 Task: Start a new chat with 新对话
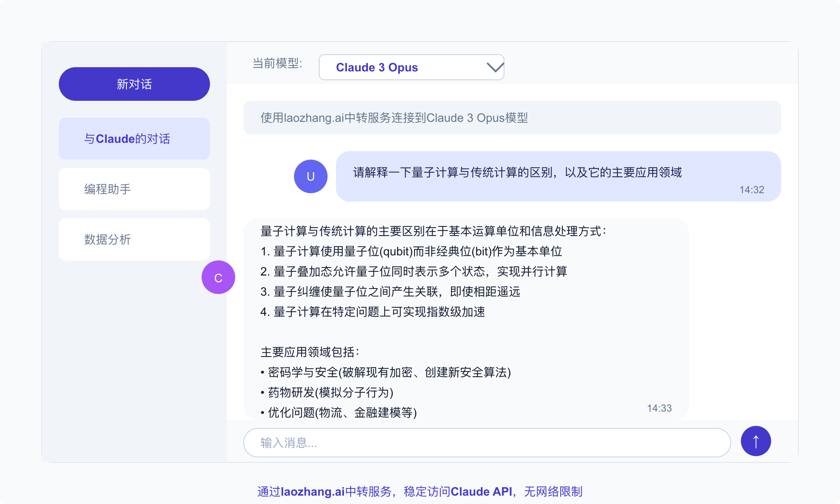tap(134, 84)
